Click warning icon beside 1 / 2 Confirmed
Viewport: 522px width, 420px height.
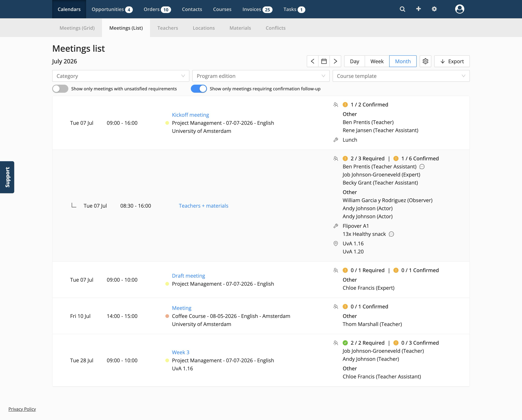[345, 105]
